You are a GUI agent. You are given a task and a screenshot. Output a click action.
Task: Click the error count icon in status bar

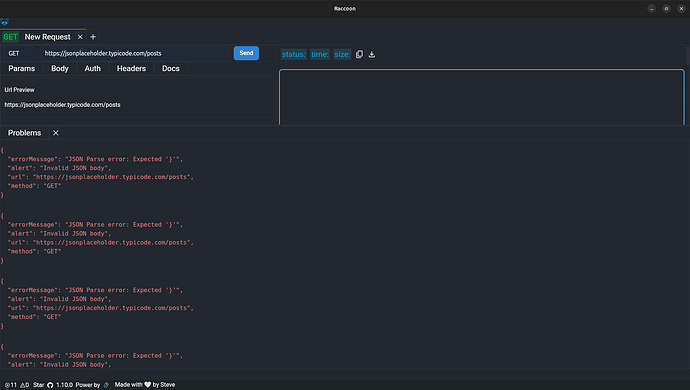pos(7,385)
